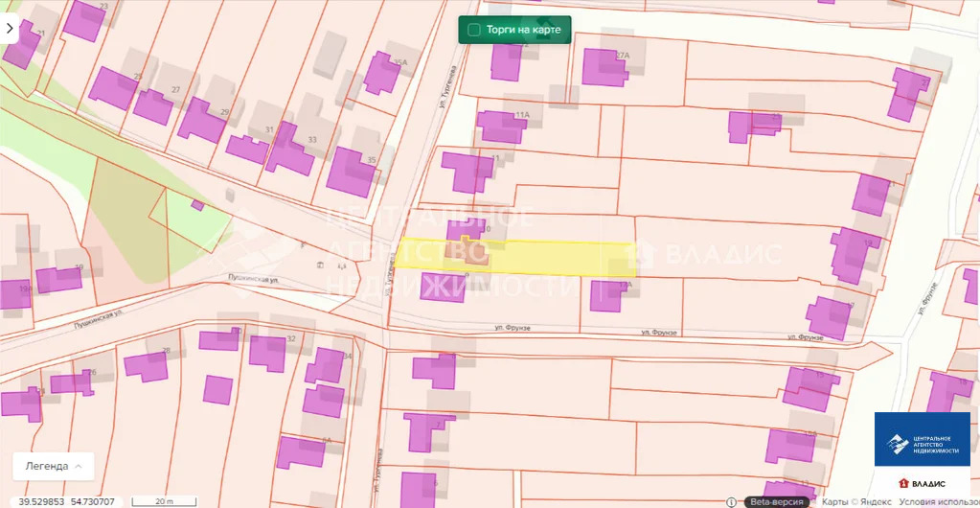Viewport: 980px width, 508px height.
Task: Select the yellow highlighted land parcel
Action: [x=556, y=257]
